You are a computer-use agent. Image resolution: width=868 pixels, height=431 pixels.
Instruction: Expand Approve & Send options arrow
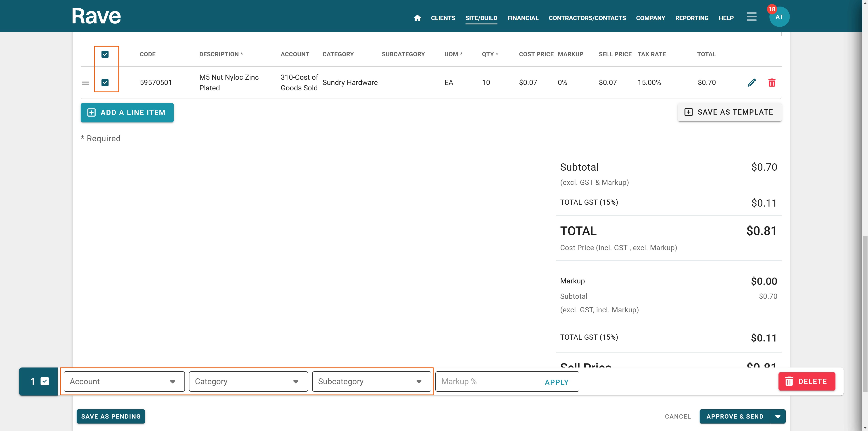778,417
